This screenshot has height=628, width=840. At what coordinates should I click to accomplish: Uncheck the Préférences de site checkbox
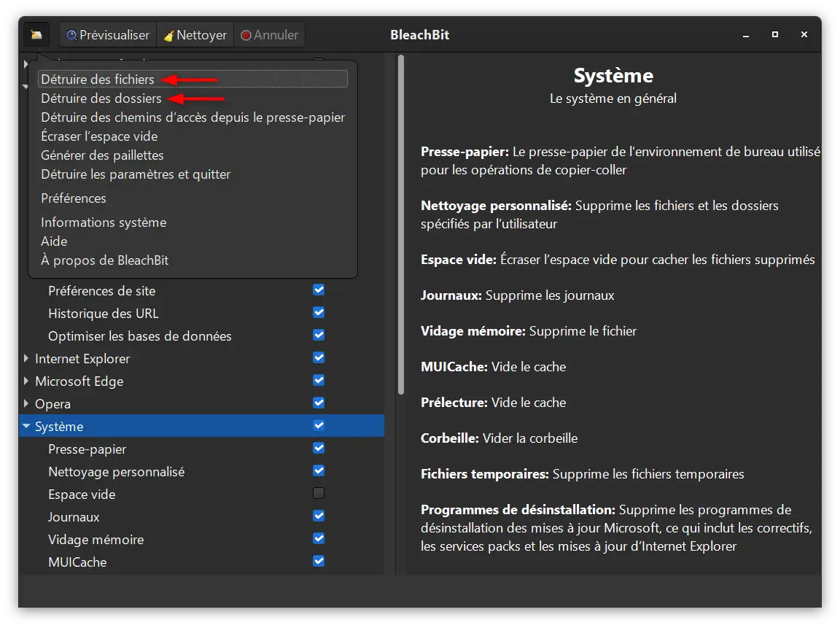(x=319, y=290)
